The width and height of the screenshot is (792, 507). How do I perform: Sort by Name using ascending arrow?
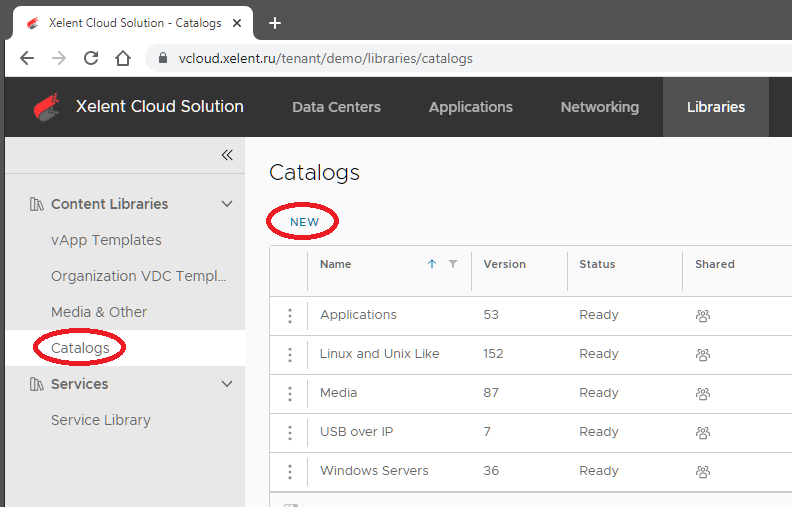click(x=432, y=264)
